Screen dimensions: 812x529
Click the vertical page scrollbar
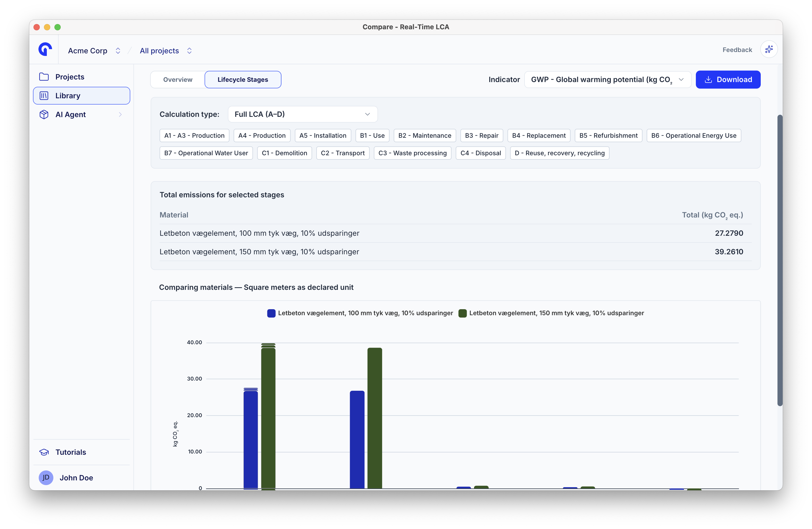click(780, 260)
